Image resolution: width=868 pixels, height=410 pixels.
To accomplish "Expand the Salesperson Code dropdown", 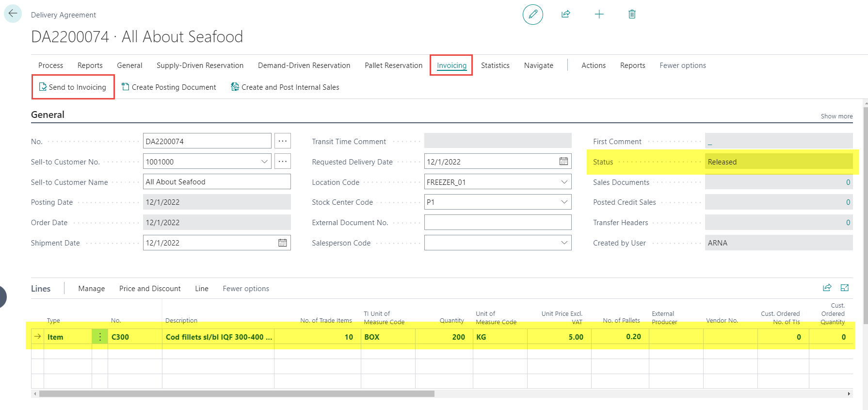I will [564, 243].
